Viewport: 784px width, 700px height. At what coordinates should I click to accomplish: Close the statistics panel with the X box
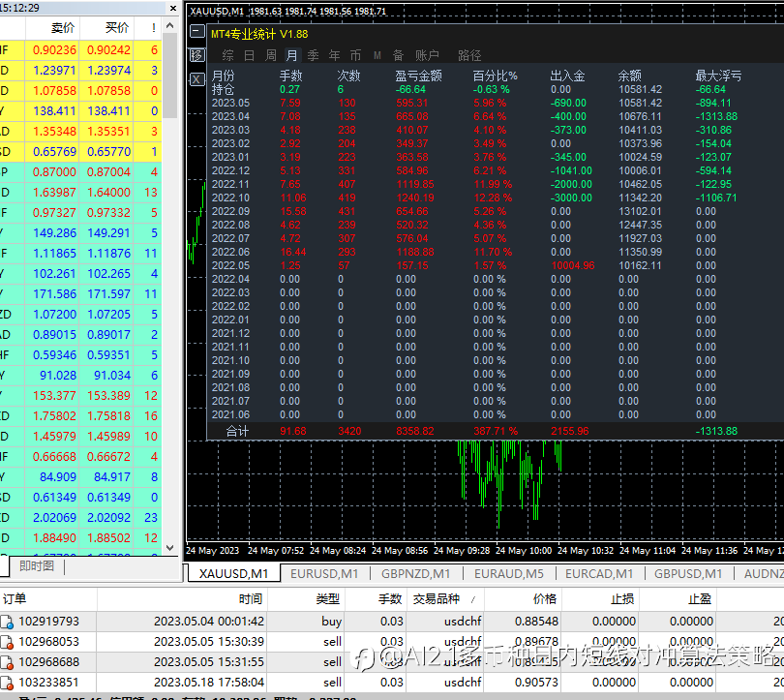click(196, 78)
